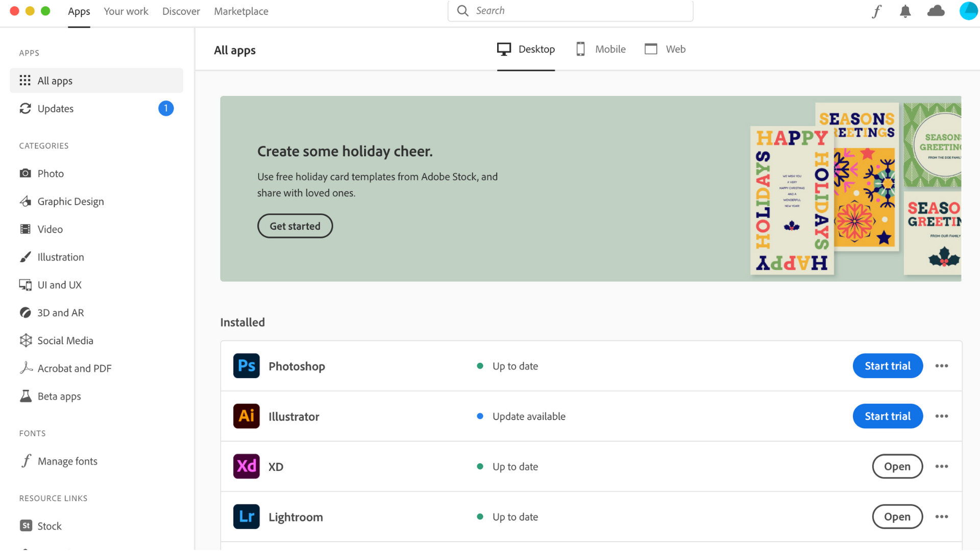Viewport: 980px width, 551px height.
Task: Click the UI and UX devices icon
Action: (25, 285)
